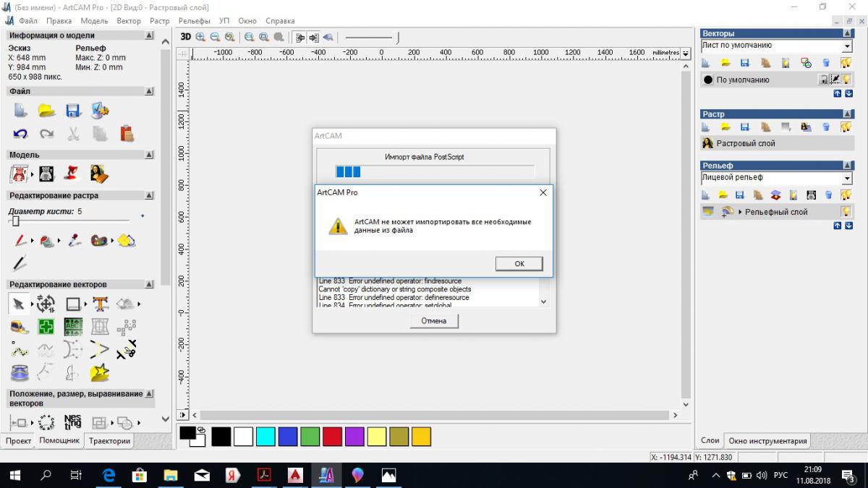Click the Отмена button in import dialog
Image resolution: width=868 pixels, height=488 pixels.
coord(433,320)
